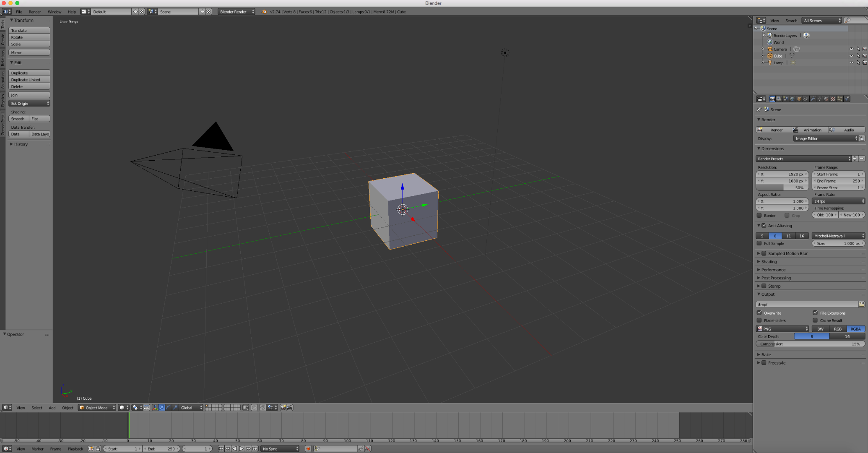Click the Smooth shading button
The image size is (868, 453).
(18, 119)
